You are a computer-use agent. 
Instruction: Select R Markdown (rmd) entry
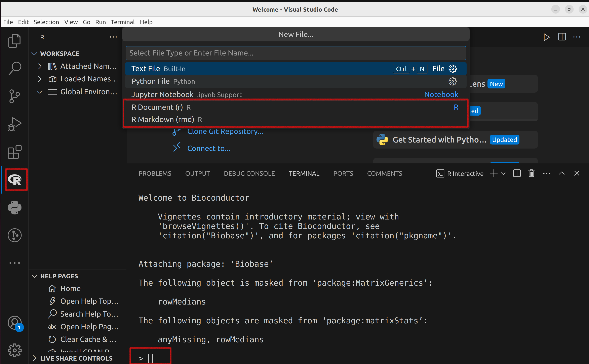point(296,119)
